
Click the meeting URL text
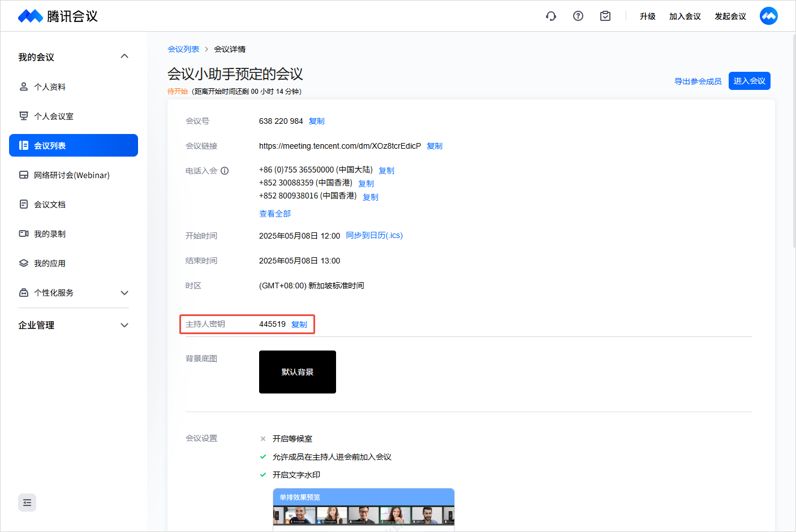click(x=340, y=146)
